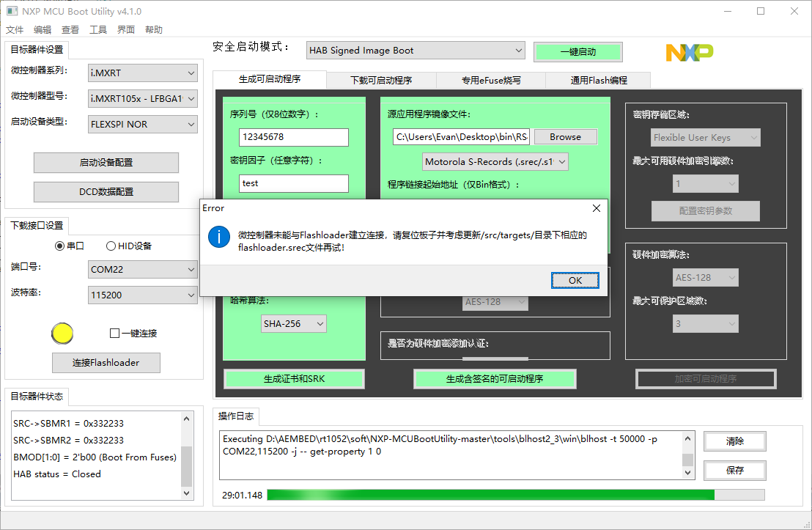Open the 工具 menu

point(98,29)
